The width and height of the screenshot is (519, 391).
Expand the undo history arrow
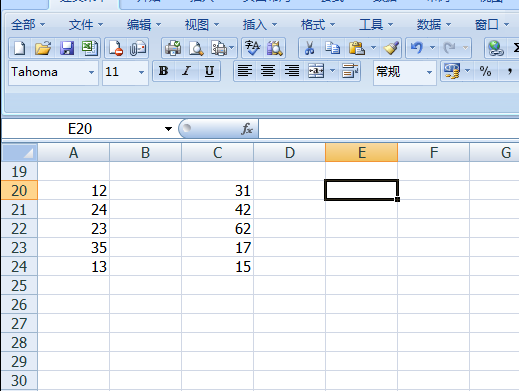pyautogui.click(x=432, y=48)
